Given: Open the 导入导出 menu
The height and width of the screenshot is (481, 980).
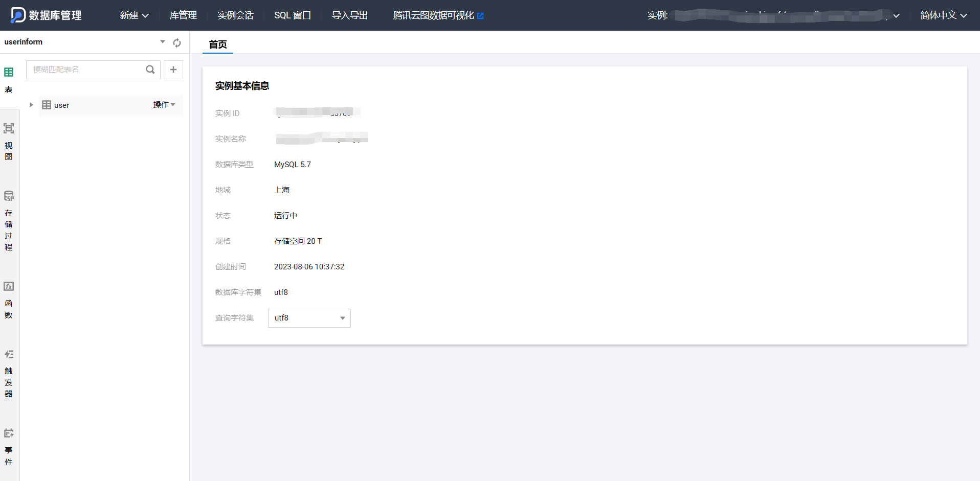Looking at the screenshot, I should [x=350, y=15].
